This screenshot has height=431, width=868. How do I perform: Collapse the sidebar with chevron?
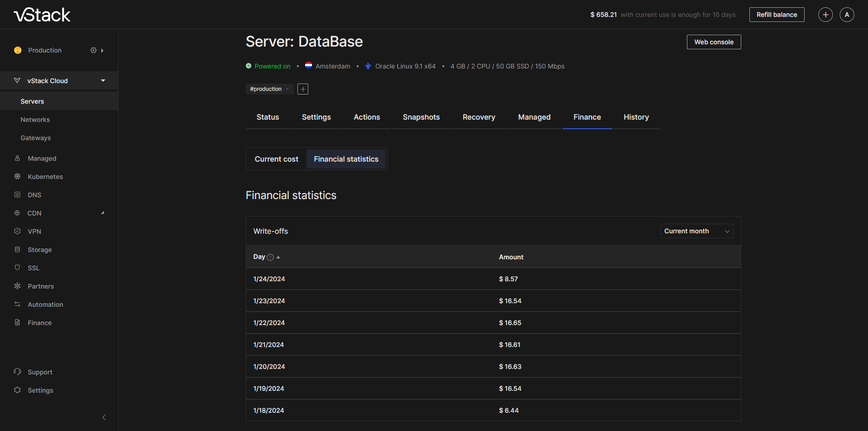pyautogui.click(x=104, y=417)
